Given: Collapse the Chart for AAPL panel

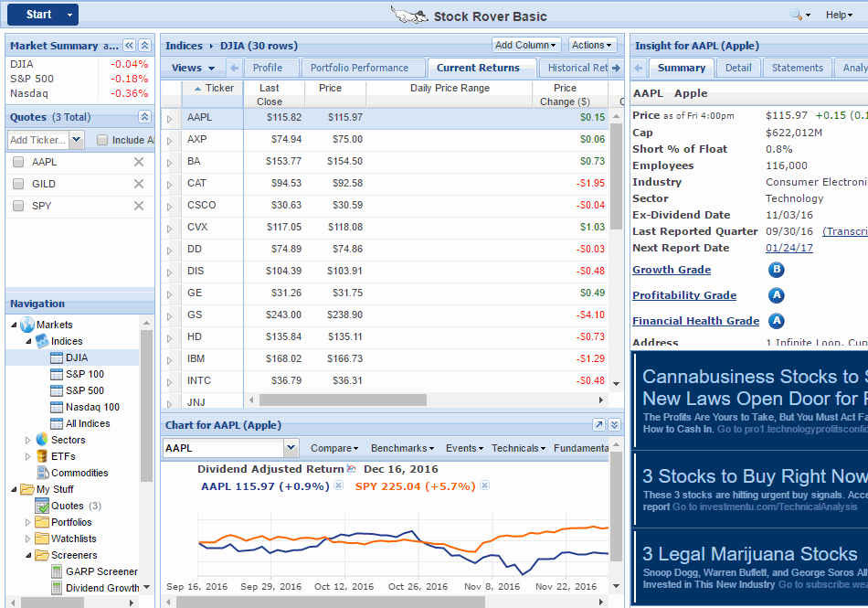Looking at the screenshot, I should [614, 425].
